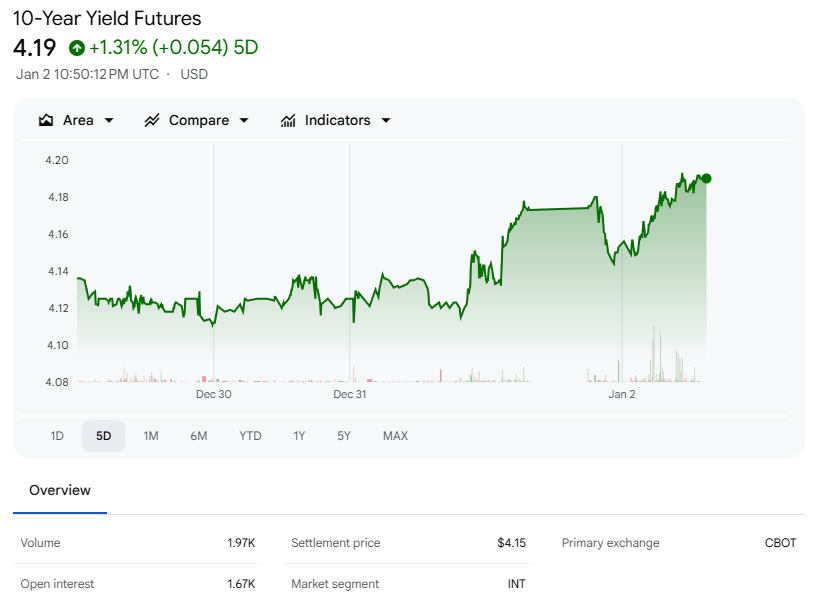The image size is (821, 611).
Task: Show the MAX time range
Action: click(395, 436)
